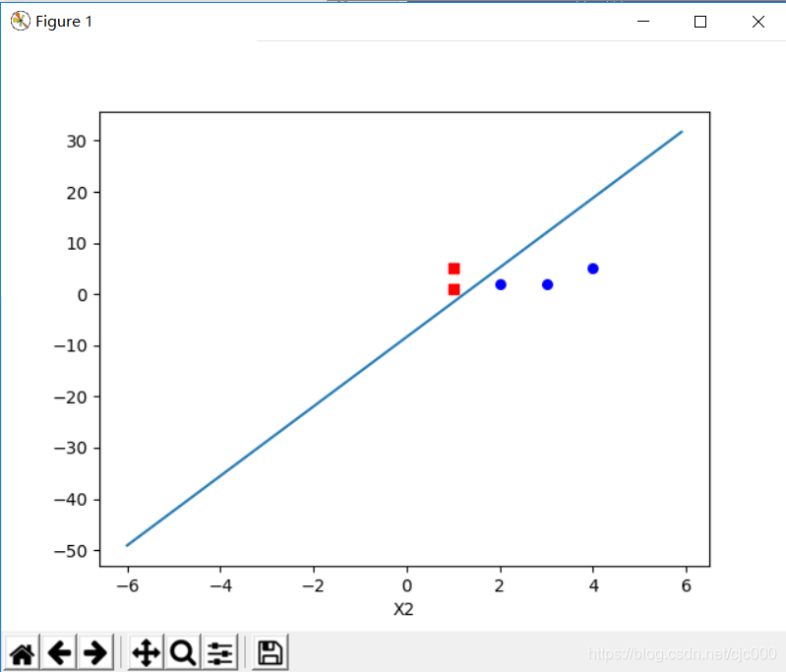The width and height of the screenshot is (786, 672).
Task: Click the lower red square marker
Action: click(453, 289)
